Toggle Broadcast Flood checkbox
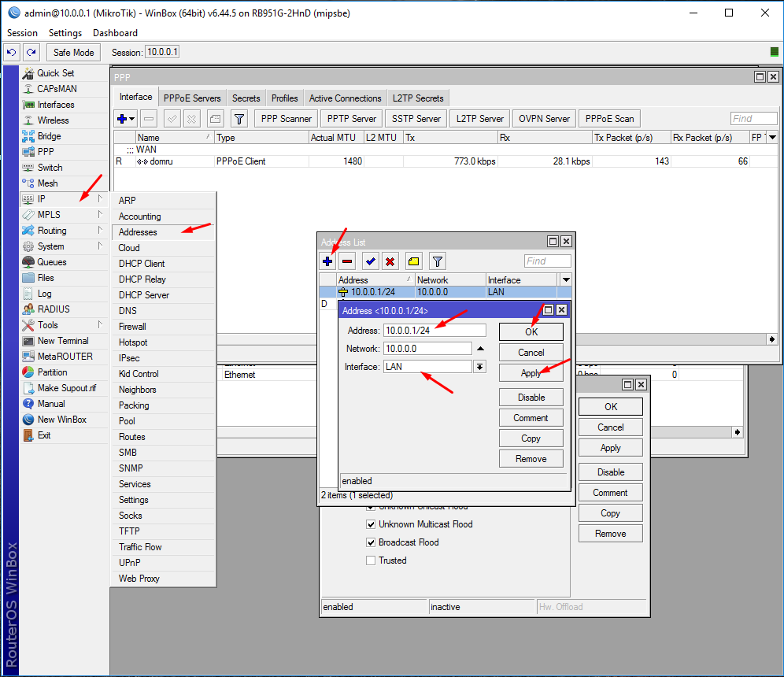784x677 pixels. [x=371, y=542]
